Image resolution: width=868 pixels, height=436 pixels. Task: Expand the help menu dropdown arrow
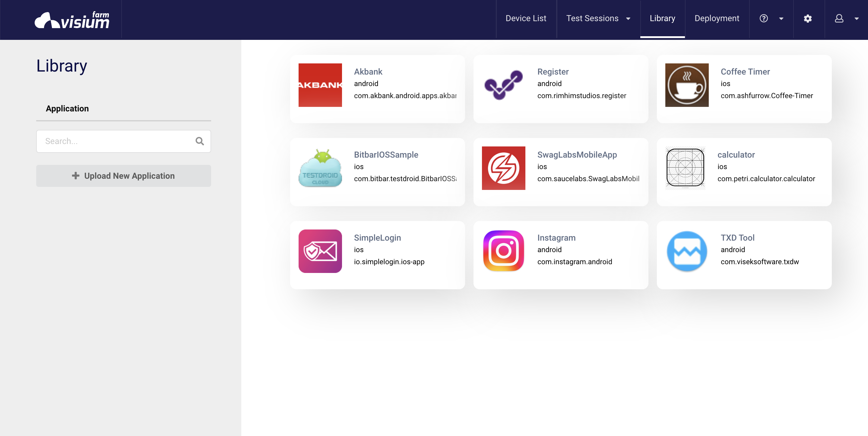781,18
